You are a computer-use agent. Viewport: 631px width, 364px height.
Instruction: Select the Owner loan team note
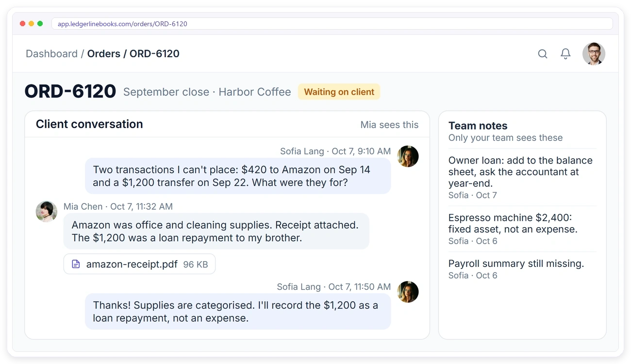pos(522,177)
